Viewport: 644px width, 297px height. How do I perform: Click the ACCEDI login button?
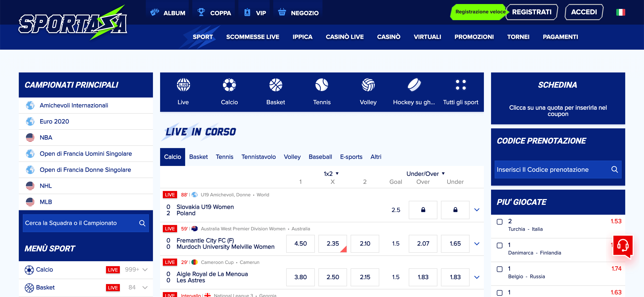(x=584, y=12)
